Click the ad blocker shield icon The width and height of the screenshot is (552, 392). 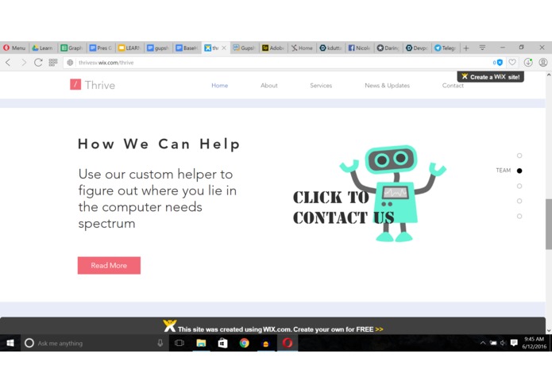click(500, 63)
